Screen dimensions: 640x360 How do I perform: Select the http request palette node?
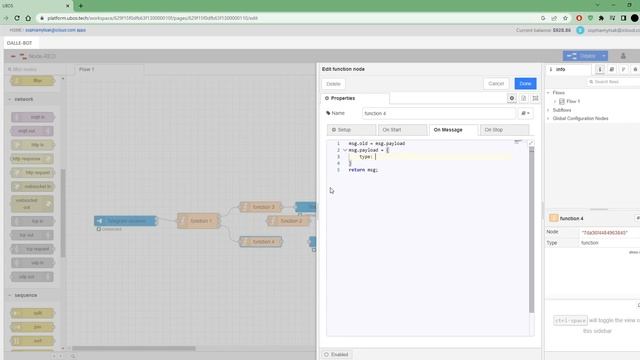pyautogui.click(x=33, y=173)
